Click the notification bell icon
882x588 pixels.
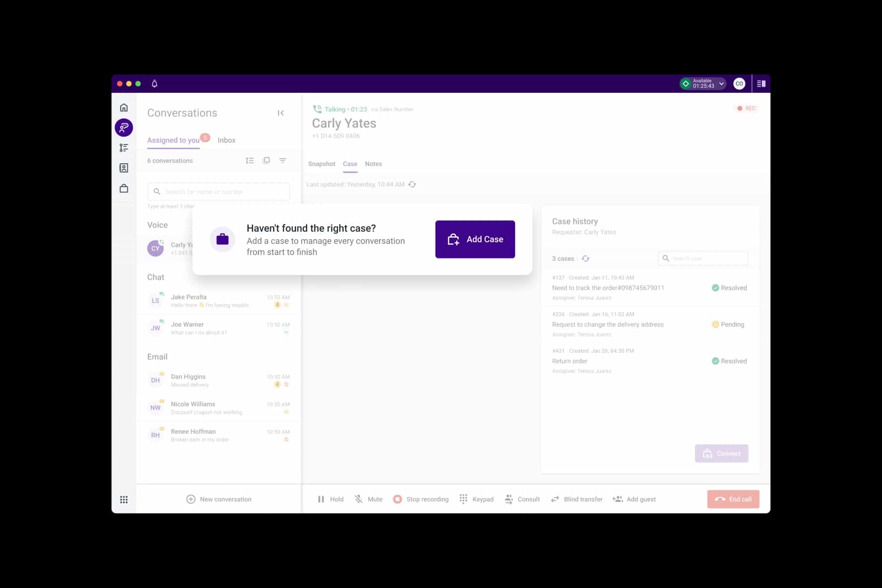pyautogui.click(x=155, y=84)
